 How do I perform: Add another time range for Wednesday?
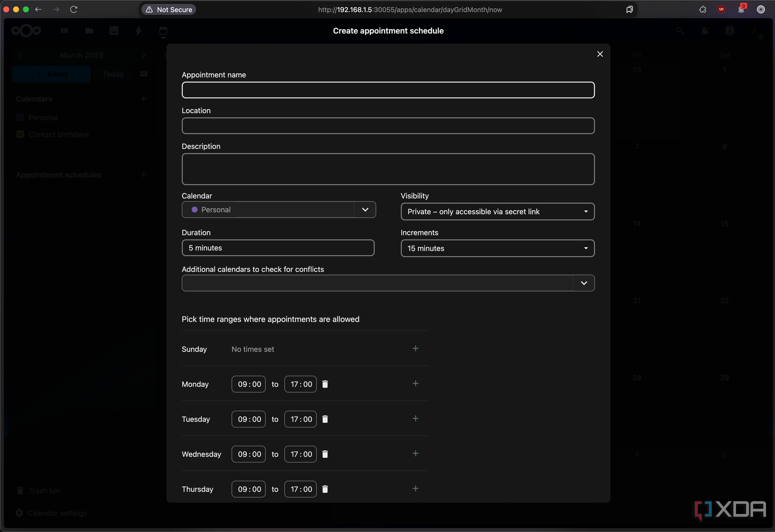pos(415,454)
